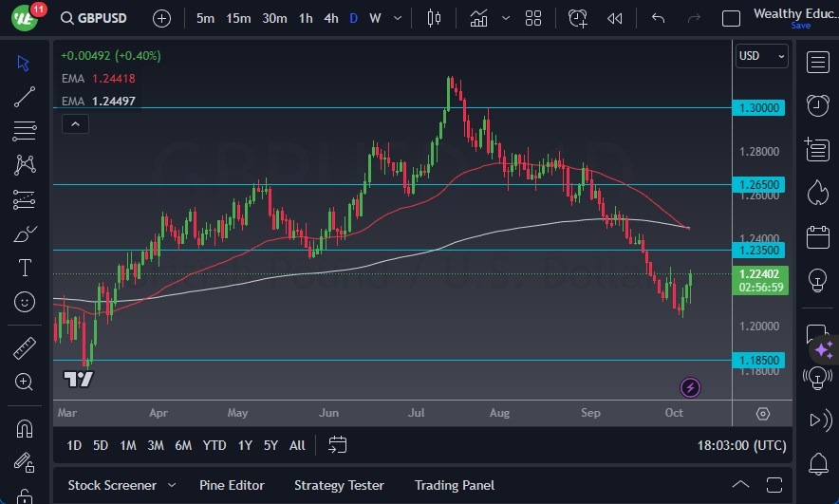Choose the Text annotation tool
The image size is (839, 504).
[25, 268]
